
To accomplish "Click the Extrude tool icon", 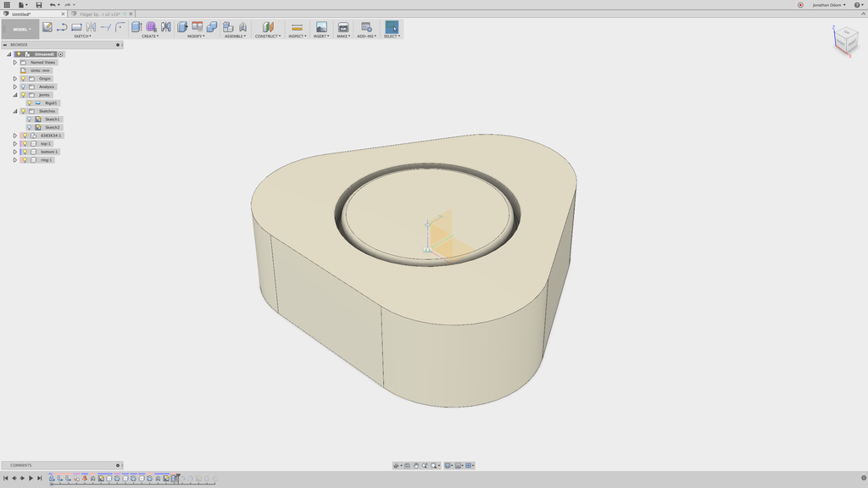I will click(x=136, y=26).
